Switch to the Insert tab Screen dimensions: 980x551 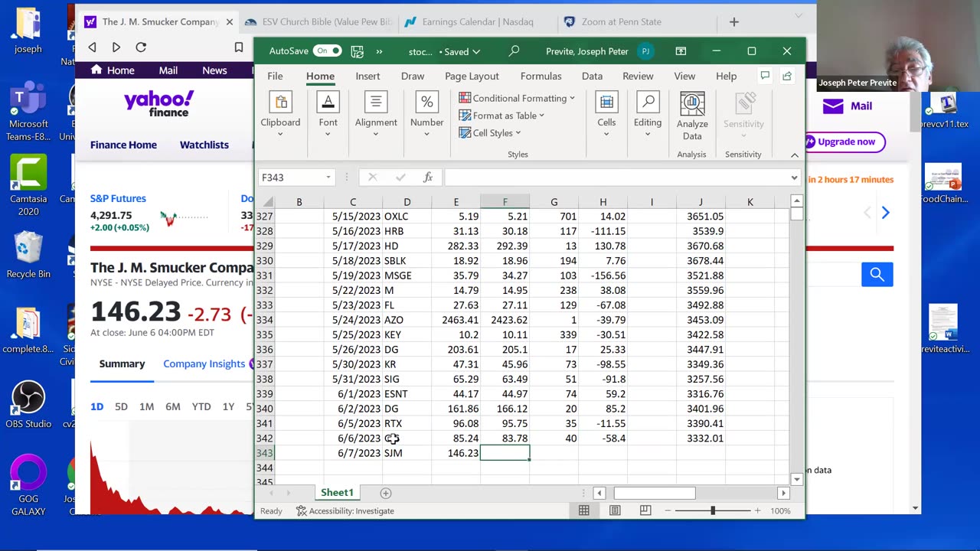coord(367,76)
